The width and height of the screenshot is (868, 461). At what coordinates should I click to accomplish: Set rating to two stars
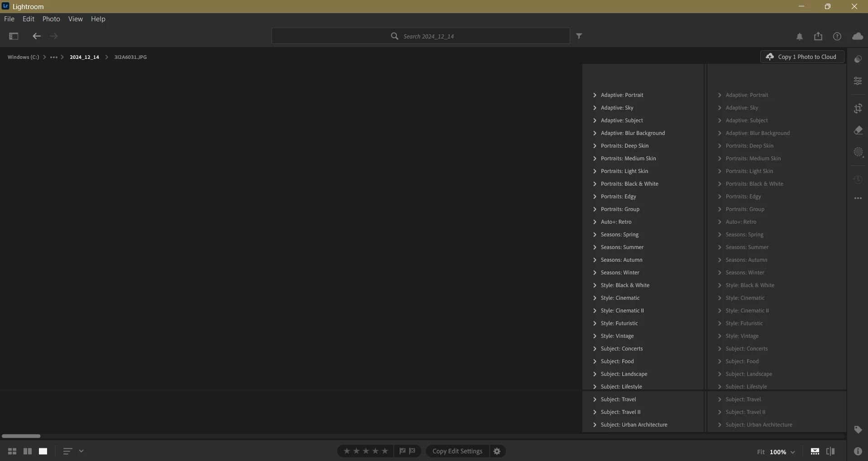tap(356, 451)
